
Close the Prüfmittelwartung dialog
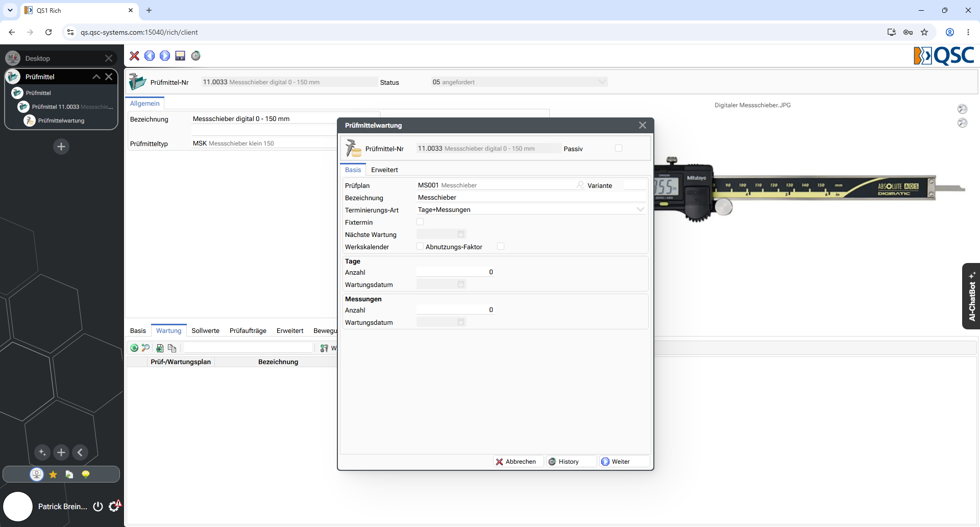pyautogui.click(x=643, y=125)
